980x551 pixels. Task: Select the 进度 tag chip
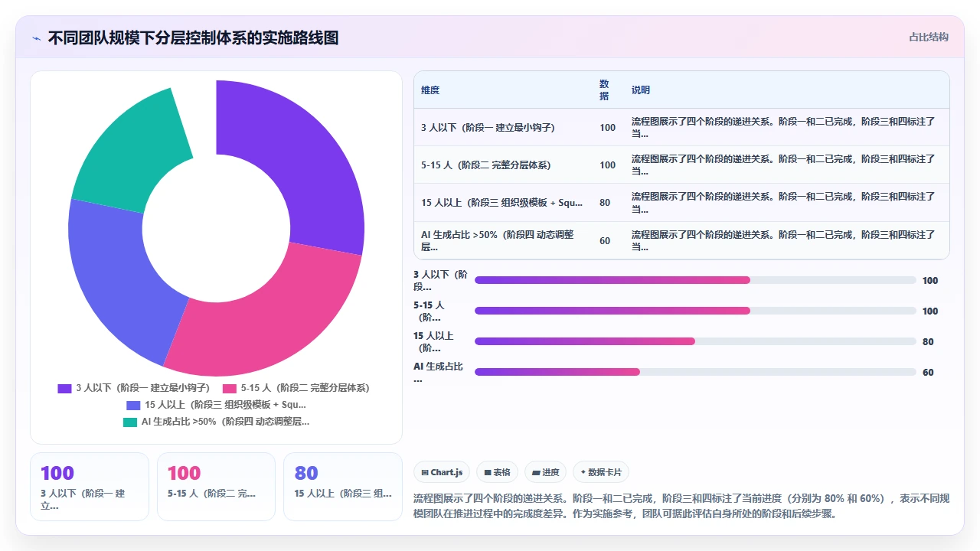pyautogui.click(x=546, y=472)
